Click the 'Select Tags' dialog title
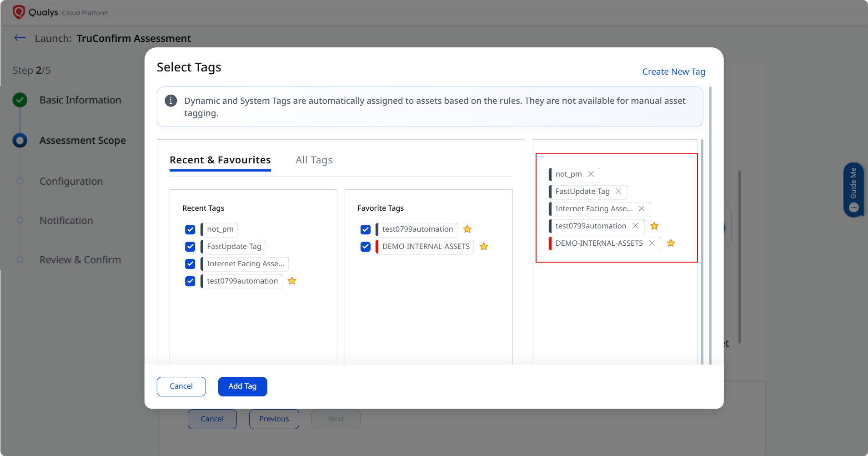This screenshot has height=456, width=868. pos(189,67)
